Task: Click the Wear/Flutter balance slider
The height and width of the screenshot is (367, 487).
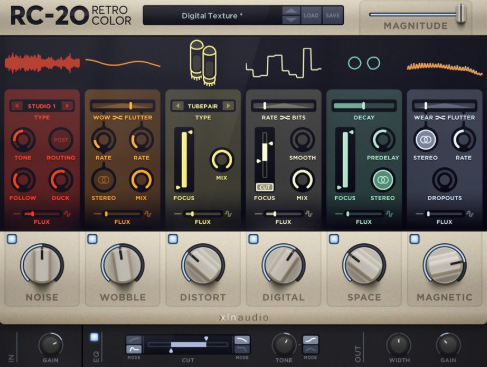Action: coord(444,106)
